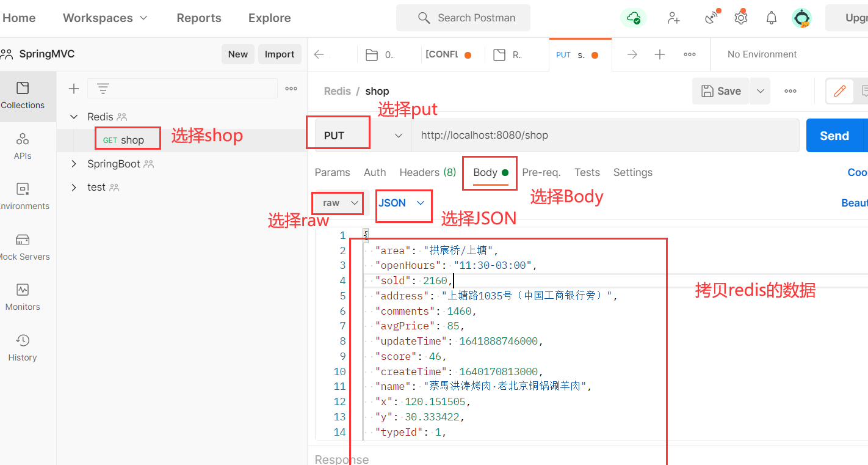
Task: Open Reports
Action: tap(199, 18)
